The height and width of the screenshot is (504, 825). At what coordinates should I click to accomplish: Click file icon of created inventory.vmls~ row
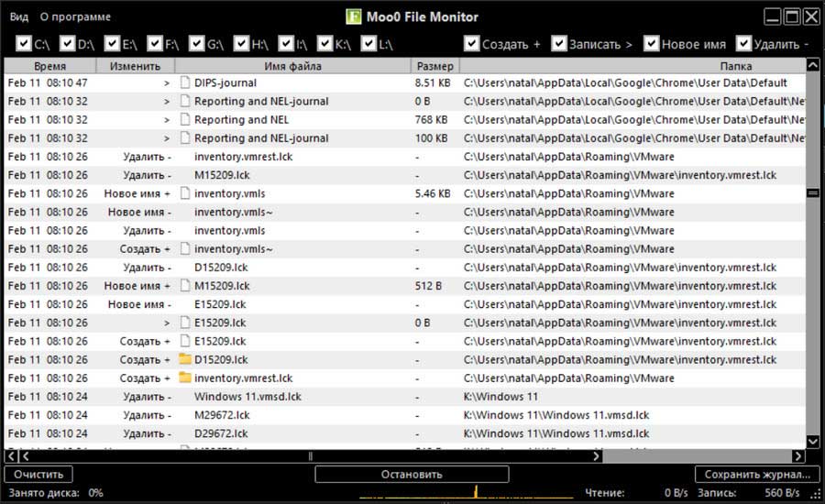184,248
